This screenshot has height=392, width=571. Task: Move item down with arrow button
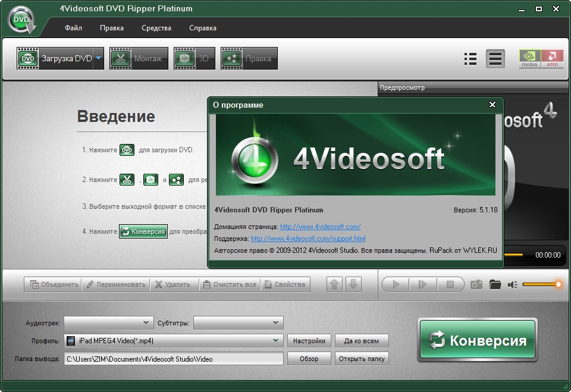coord(353,284)
